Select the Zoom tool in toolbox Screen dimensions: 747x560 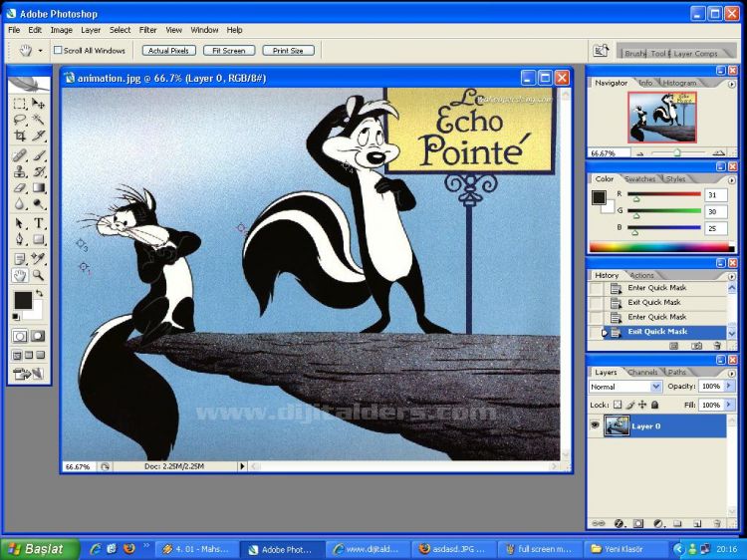[x=38, y=275]
